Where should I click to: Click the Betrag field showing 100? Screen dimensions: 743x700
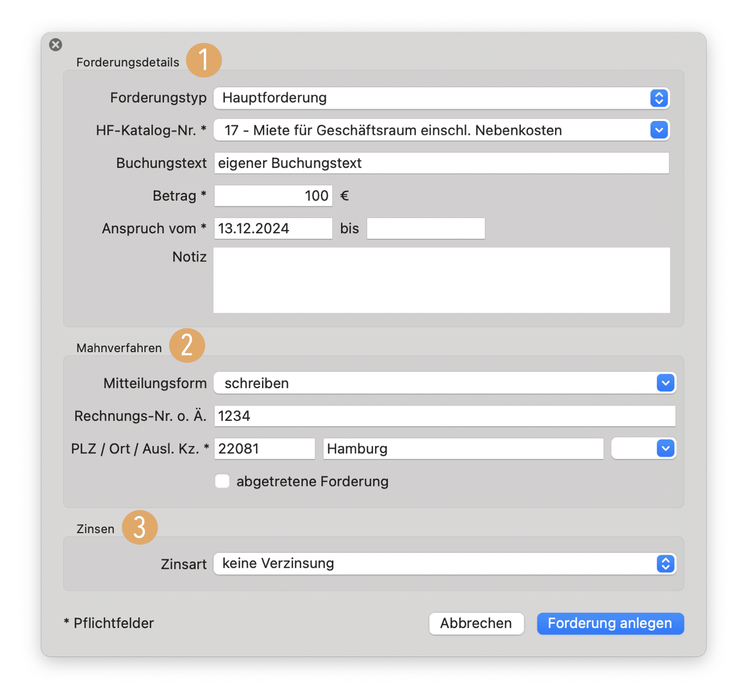273,196
